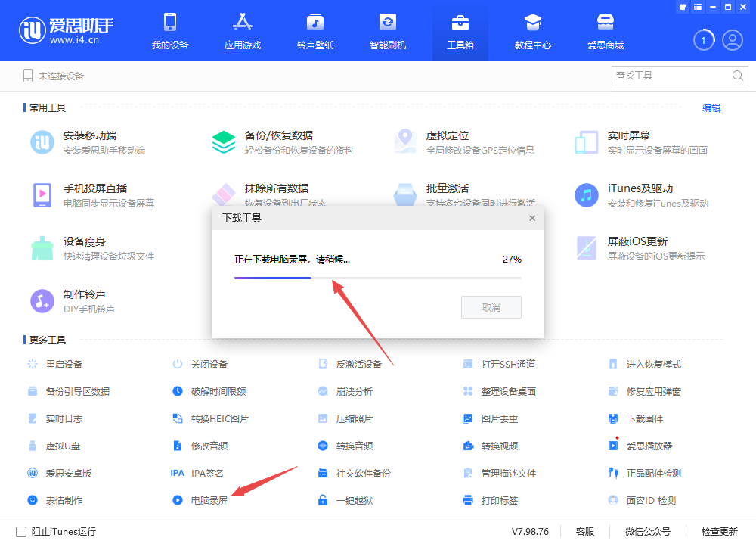Click 取消 to cancel the download
Viewport: 756px width, 544px height.
pyautogui.click(x=491, y=307)
